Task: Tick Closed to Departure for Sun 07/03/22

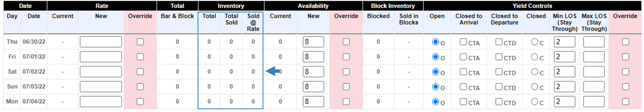Action: click(x=499, y=87)
